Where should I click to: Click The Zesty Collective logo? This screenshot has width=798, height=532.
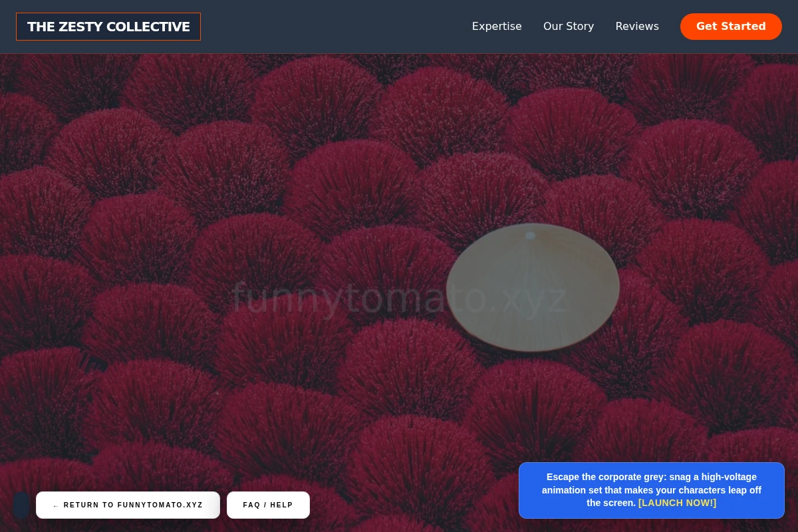(108, 27)
